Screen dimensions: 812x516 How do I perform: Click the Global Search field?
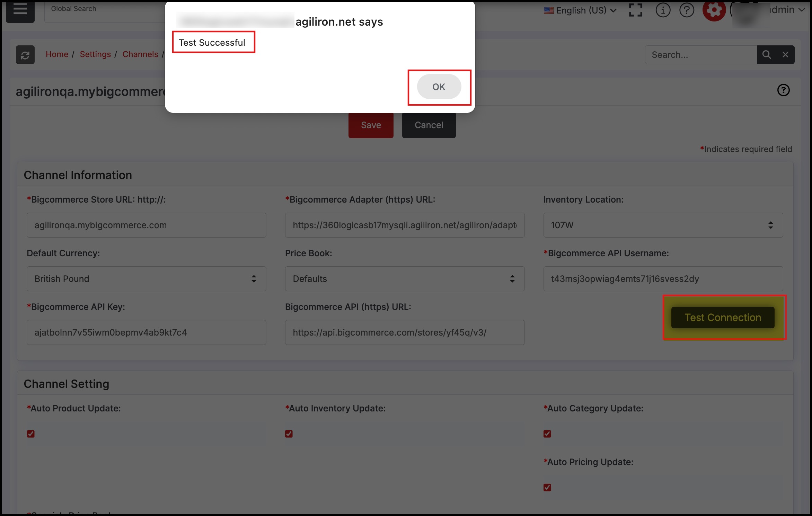pos(105,12)
